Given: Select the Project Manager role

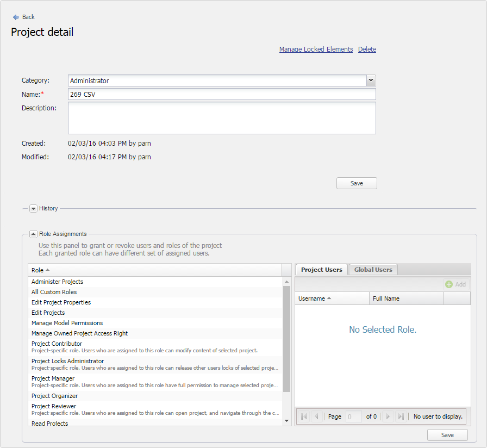Looking at the screenshot, I should (53, 378).
